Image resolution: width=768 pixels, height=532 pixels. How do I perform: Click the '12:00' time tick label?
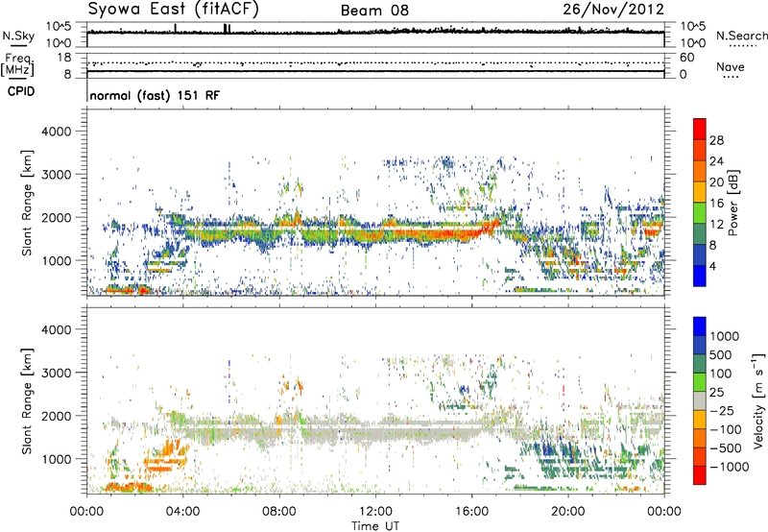(375, 512)
